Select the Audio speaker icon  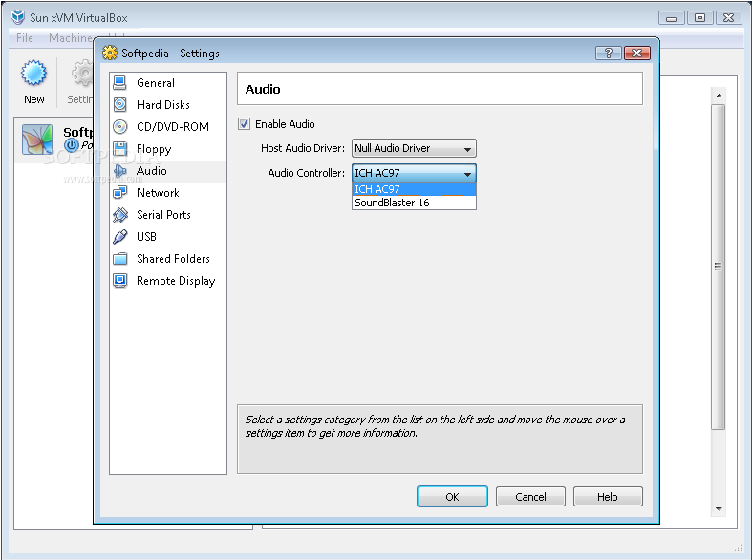[x=119, y=171]
